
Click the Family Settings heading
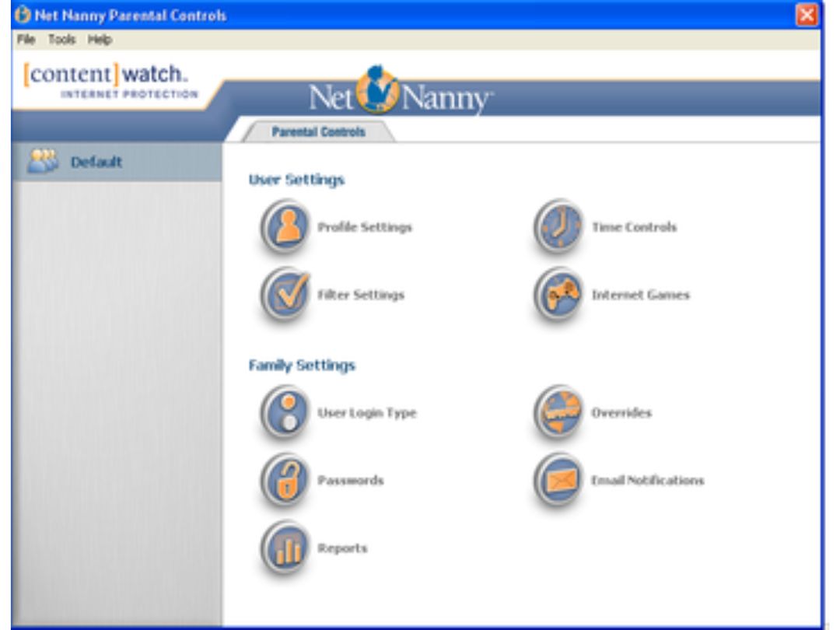click(x=302, y=366)
